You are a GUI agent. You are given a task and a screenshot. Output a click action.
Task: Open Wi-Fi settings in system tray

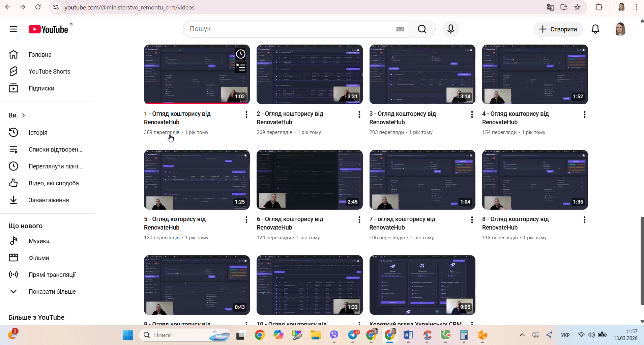581,335
